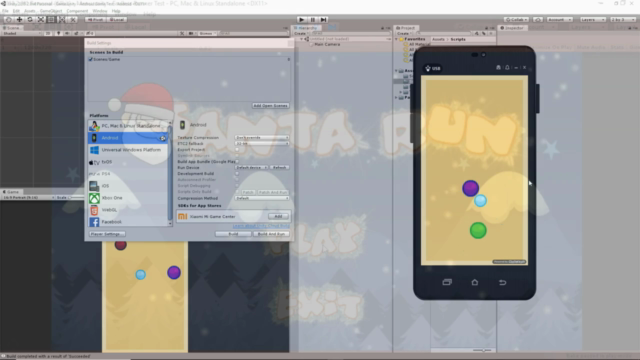Select the Move tool in toolbar
Viewport: 640px width, 360px height.
click(x=19, y=19)
